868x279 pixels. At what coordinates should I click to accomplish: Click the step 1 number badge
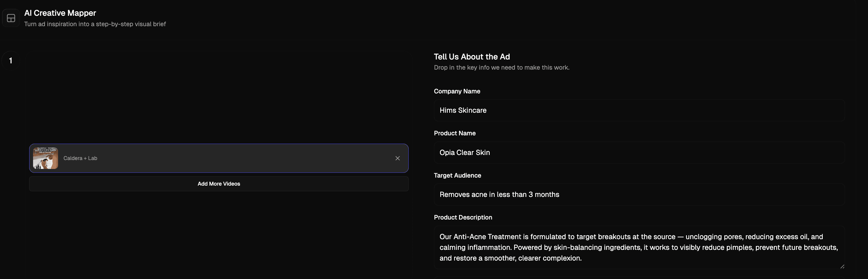pyautogui.click(x=11, y=61)
